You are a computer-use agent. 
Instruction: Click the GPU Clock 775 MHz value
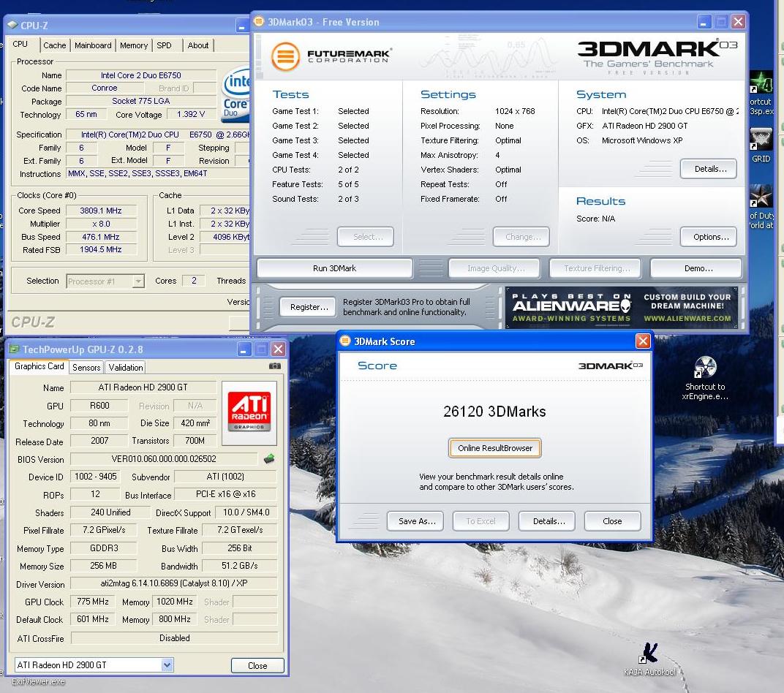(x=93, y=602)
